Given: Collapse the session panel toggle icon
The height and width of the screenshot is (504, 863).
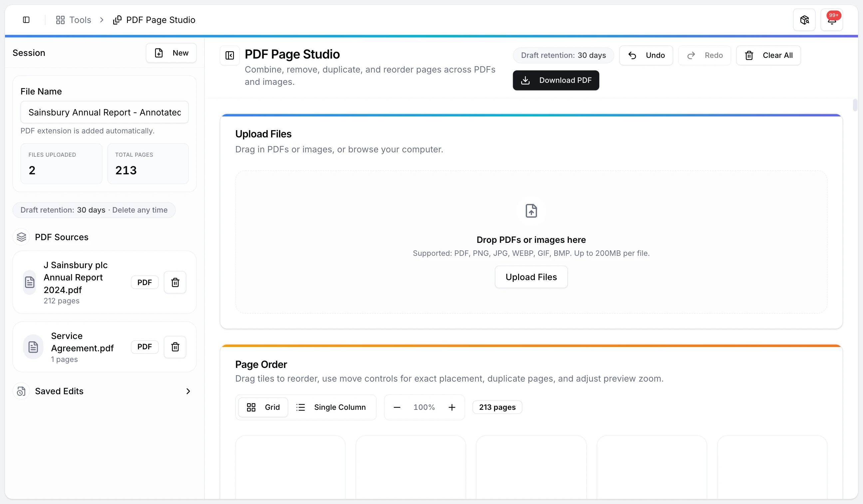Looking at the screenshot, I should (x=229, y=55).
